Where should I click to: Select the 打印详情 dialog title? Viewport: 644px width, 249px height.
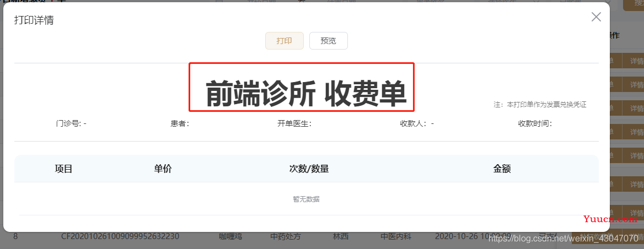coord(34,20)
